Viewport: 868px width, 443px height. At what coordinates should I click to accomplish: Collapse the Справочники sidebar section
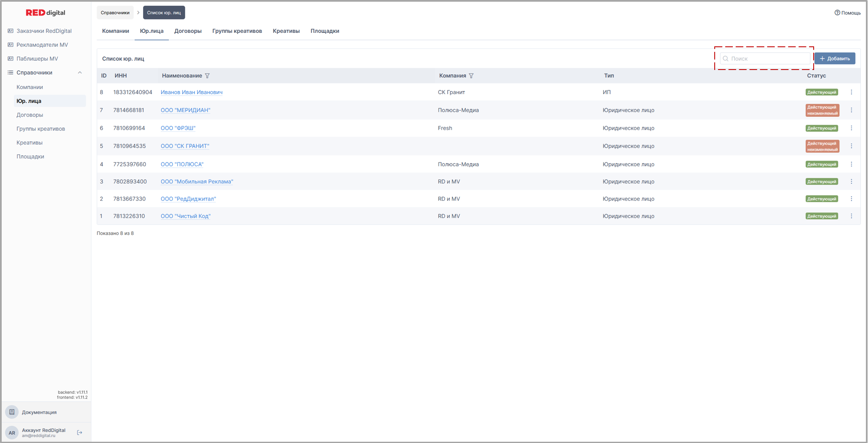pos(80,72)
